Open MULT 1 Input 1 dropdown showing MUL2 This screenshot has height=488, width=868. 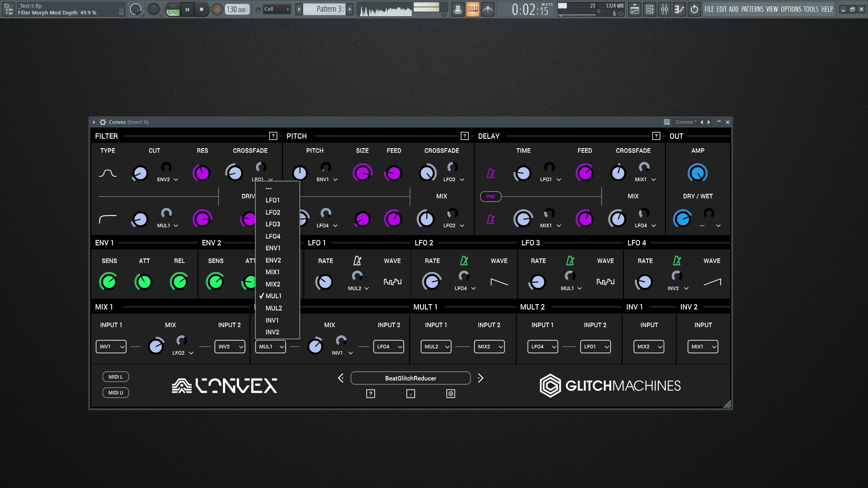coord(436,347)
